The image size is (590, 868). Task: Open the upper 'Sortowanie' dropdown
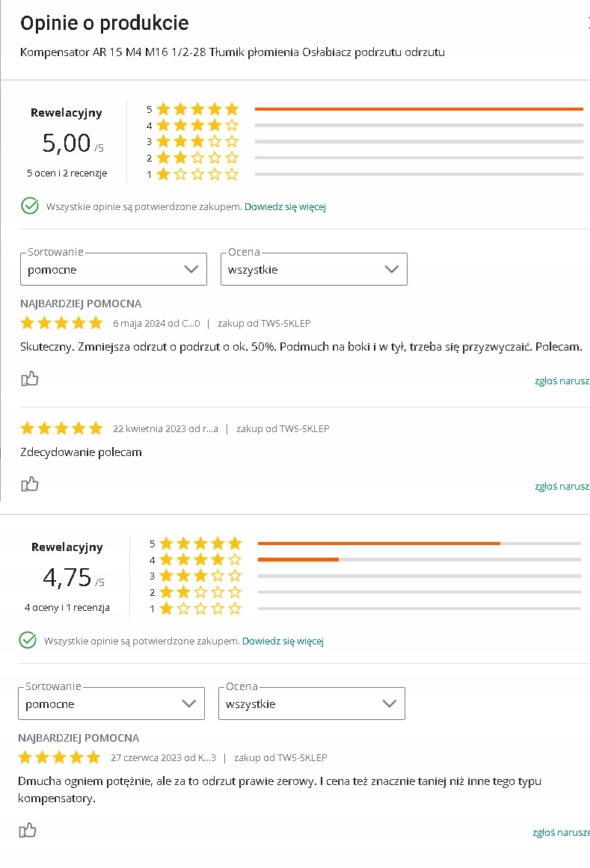(x=114, y=269)
